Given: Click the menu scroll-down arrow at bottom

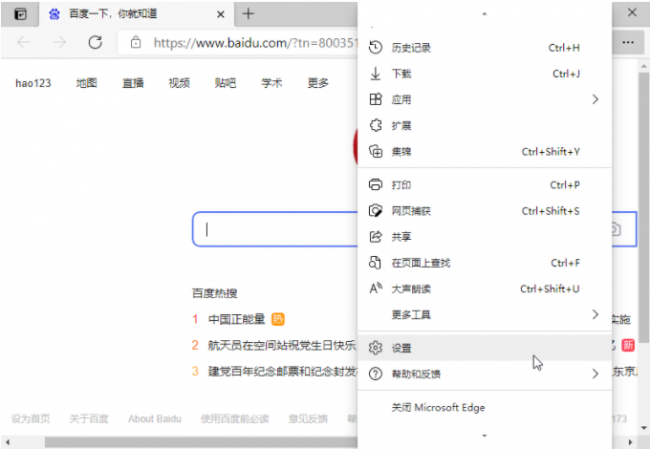Looking at the screenshot, I should point(484,436).
